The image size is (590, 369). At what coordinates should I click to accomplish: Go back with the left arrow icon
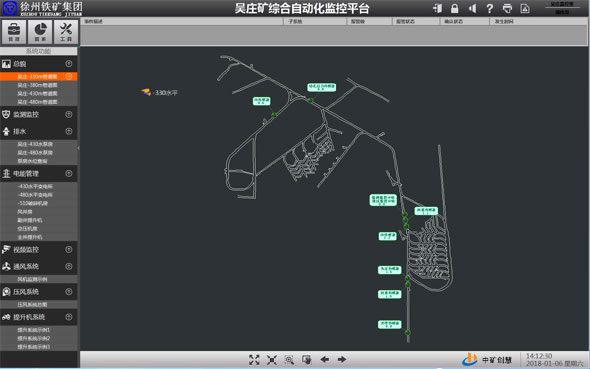pos(325,360)
